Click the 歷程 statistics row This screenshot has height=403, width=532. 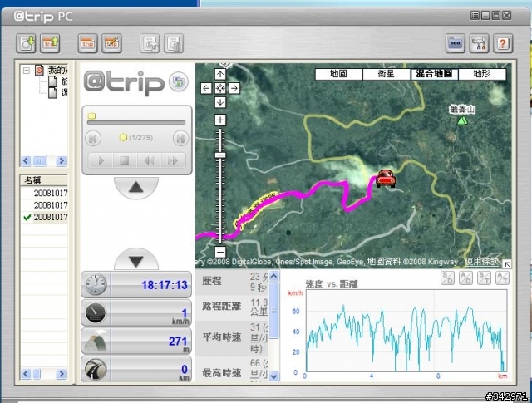232,281
